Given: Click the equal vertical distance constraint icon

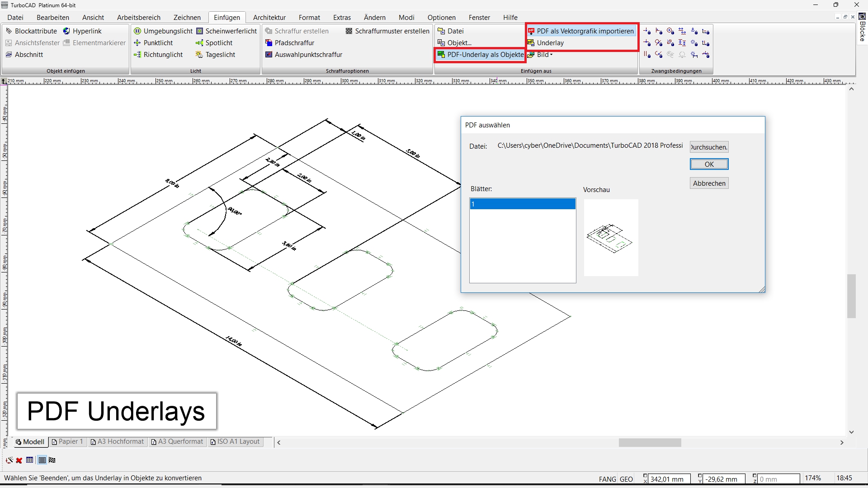Looking at the screenshot, I should pos(682,43).
